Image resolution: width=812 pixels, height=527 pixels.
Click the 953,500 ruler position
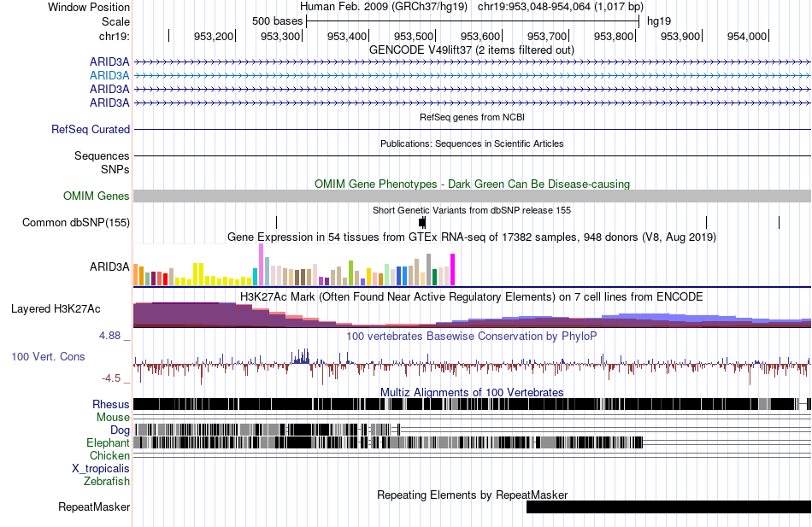click(x=414, y=36)
